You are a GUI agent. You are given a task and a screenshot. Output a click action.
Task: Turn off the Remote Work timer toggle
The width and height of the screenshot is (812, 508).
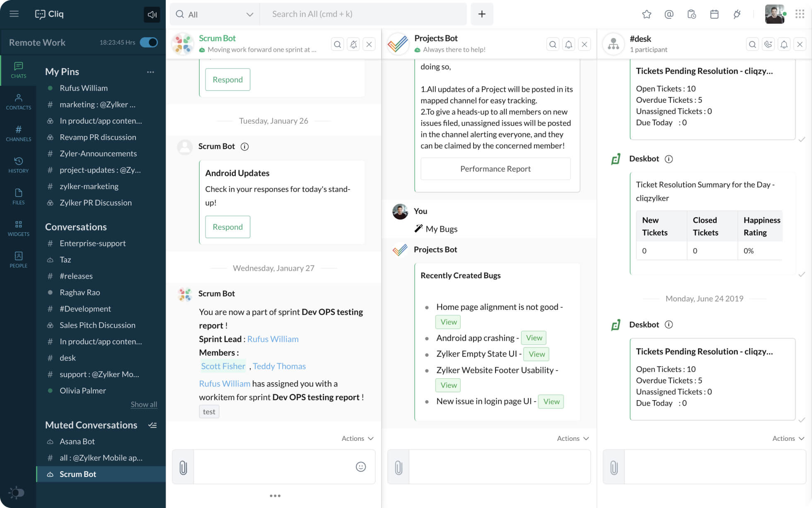(x=149, y=42)
